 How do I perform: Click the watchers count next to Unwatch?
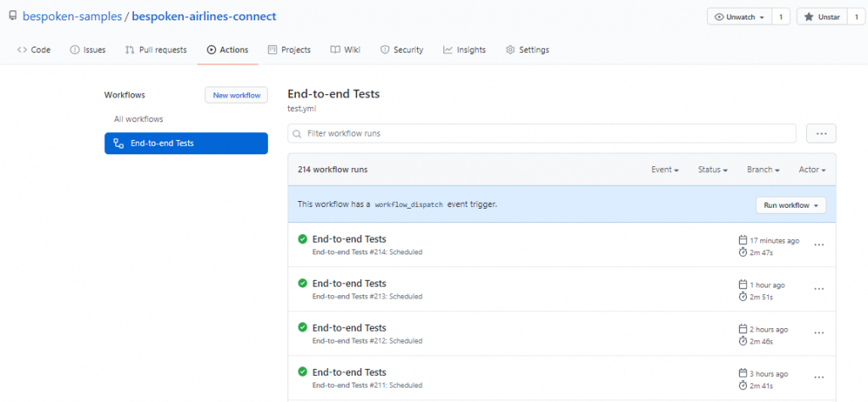pyautogui.click(x=781, y=17)
